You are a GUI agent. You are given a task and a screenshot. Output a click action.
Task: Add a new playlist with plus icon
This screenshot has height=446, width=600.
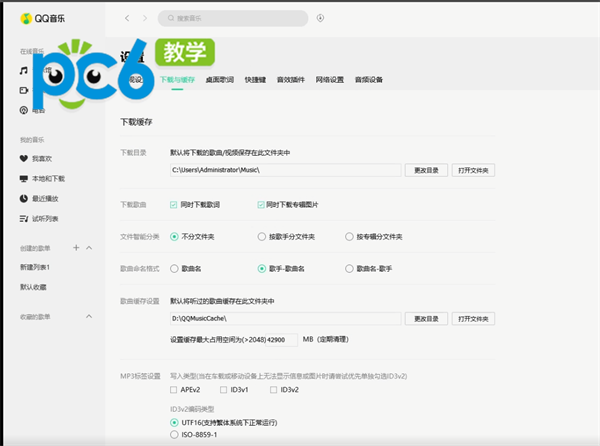pyautogui.click(x=76, y=248)
